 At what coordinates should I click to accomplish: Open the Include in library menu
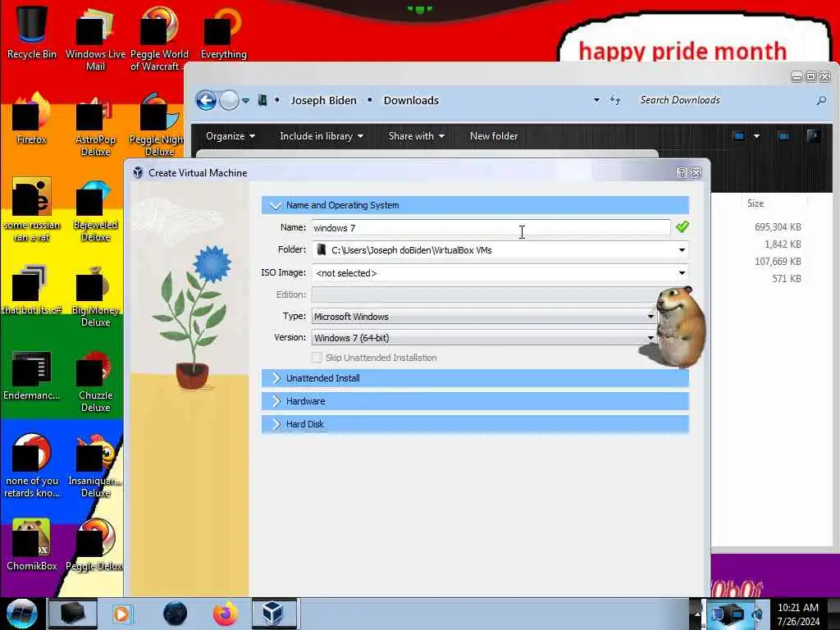coord(322,136)
